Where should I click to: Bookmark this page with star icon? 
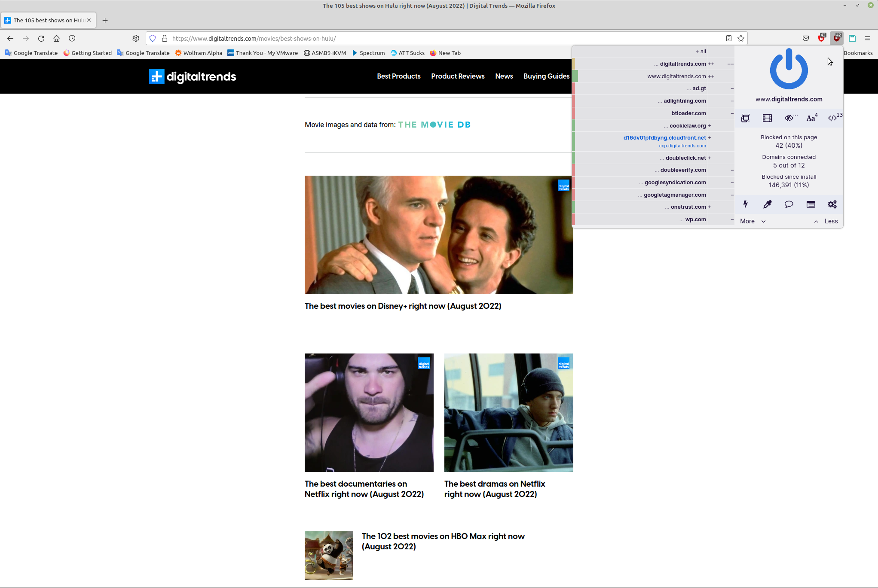click(x=741, y=38)
